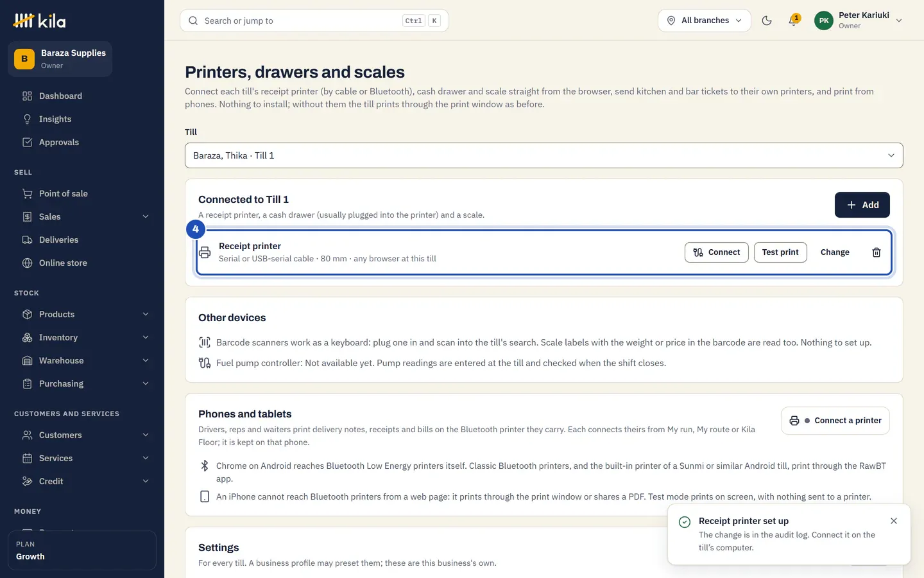Delete the receipt printer with trash icon

[877, 252]
